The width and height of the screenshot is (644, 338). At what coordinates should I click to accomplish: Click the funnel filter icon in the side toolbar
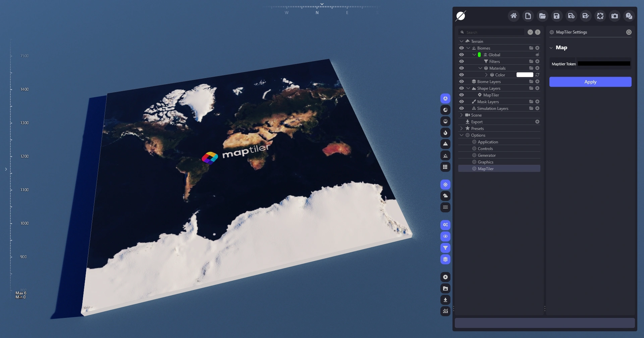(445, 248)
